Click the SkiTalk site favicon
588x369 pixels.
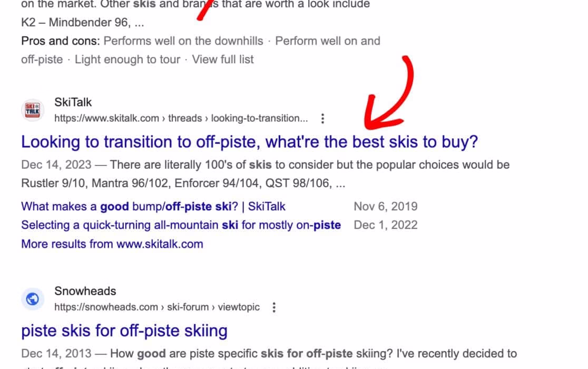click(33, 110)
